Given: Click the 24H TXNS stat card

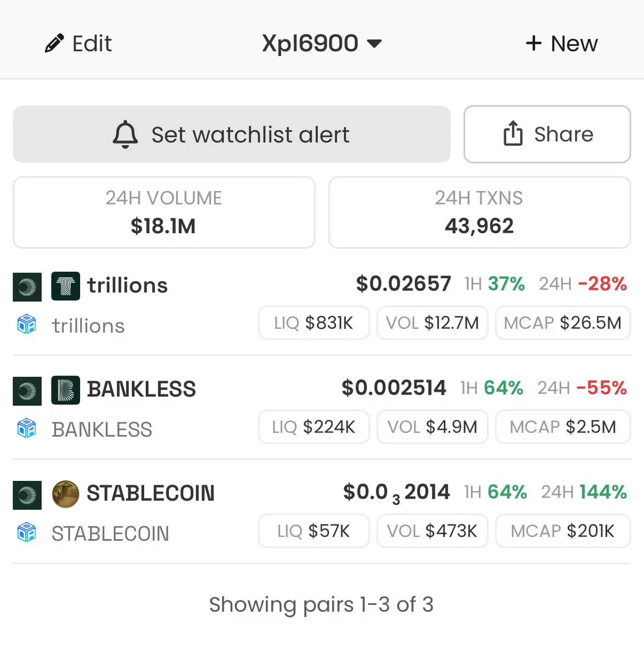Looking at the screenshot, I should pyautogui.click(x=479, y=212).
